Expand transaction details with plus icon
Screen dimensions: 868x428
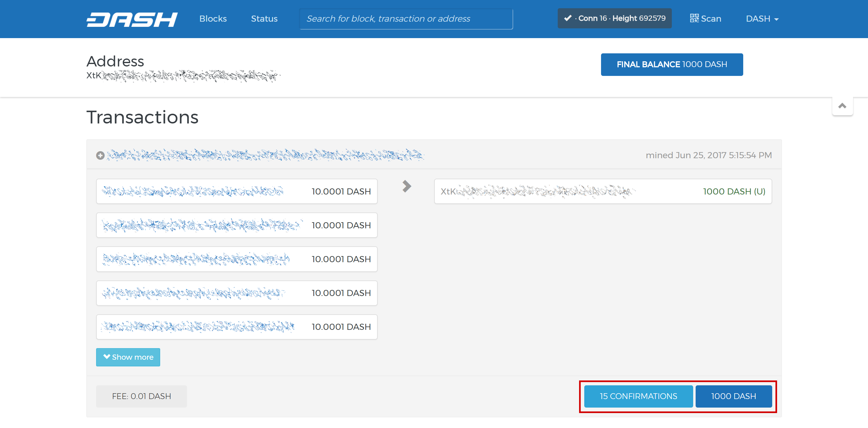100,155
